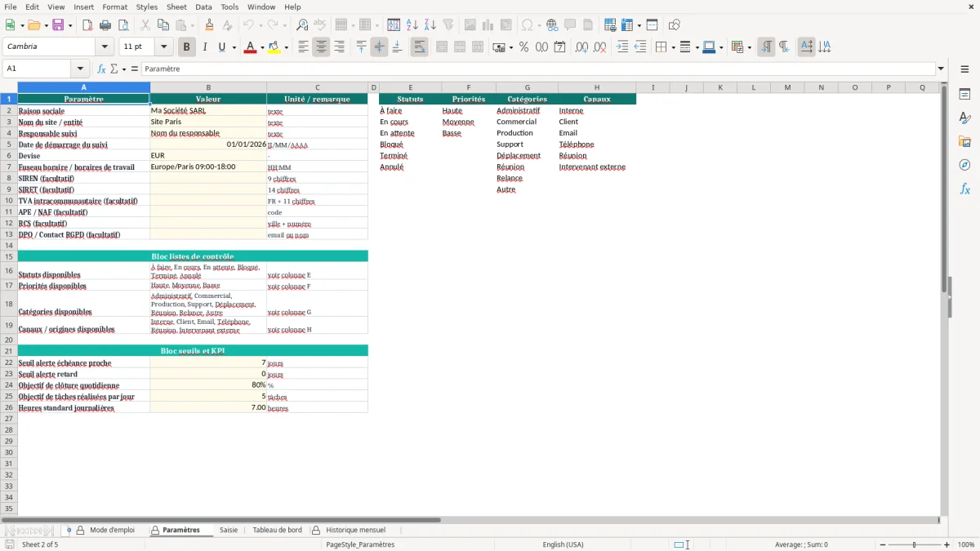980x551 pixels.
Task: Expand the Name Box dropdown arrow
Action: tap(80, 69)
